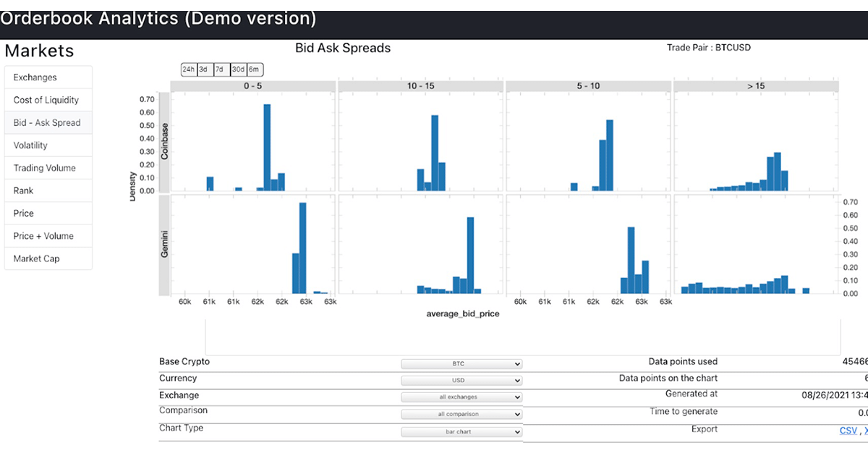Open the Exchange 'all exchanges' dropdown
Viewport: 868px width, 456px height.
[x=461, y=397]
